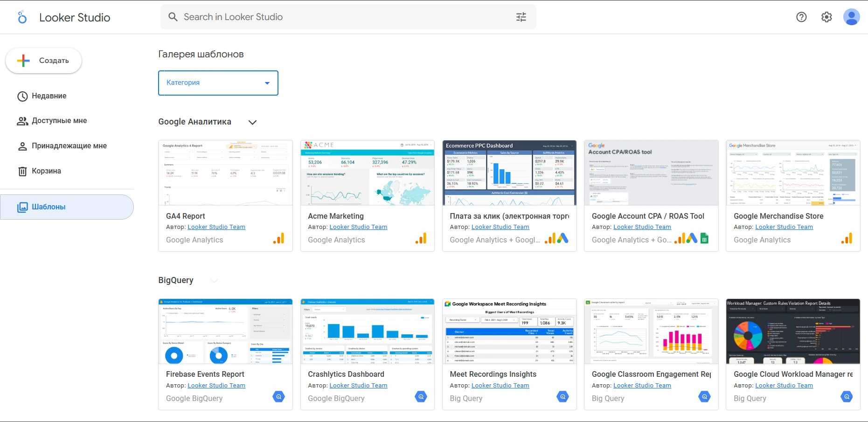Screen dimensions: 868x422
Task: Click the Crashlytics Dashboard title
Action: tap(346, 374)
